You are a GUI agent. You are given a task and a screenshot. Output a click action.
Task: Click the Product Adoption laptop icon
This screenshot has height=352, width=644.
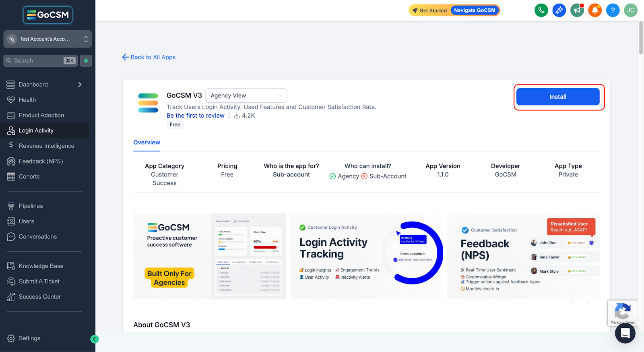(x=11, y=115)
